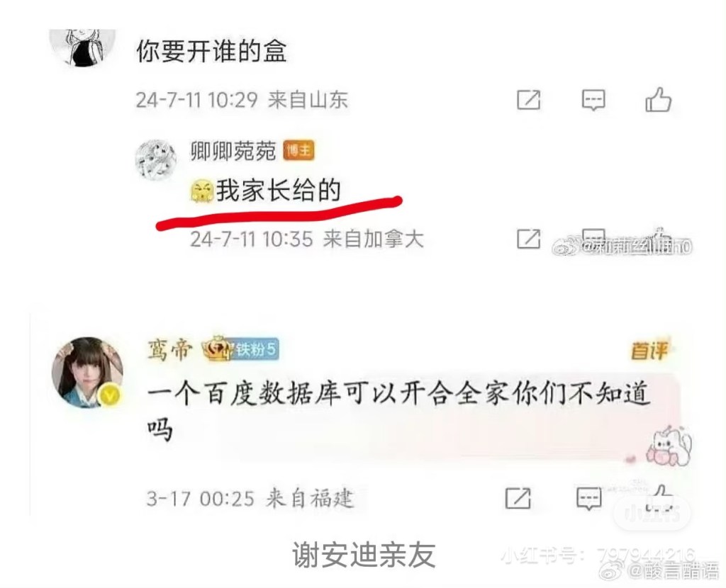The height and width of the screenshot is (588, 726).
Task: Share the comment from 山东
Action: click(528, 99)
